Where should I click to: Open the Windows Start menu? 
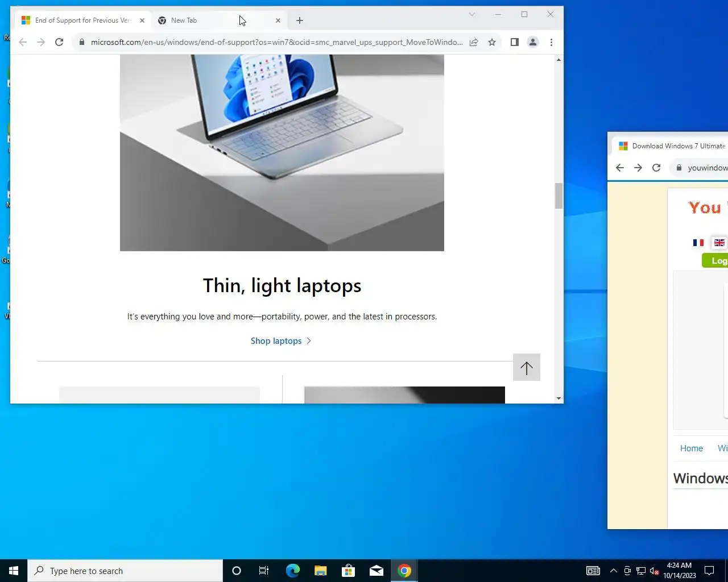click(14, 571)
